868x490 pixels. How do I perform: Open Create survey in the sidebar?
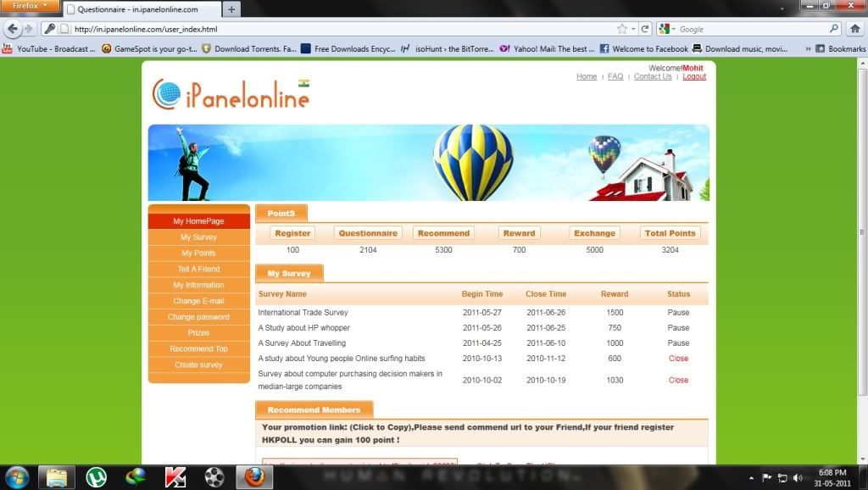[198, 365]
